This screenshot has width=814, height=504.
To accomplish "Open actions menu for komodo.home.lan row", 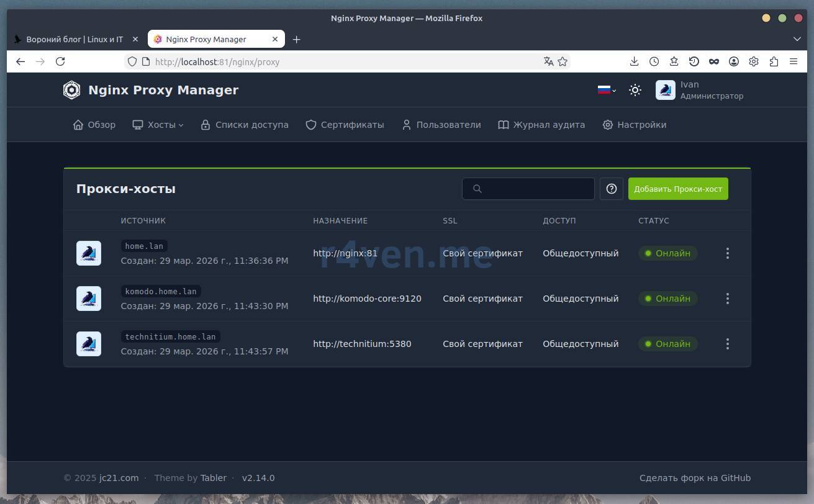I will 727,299.
